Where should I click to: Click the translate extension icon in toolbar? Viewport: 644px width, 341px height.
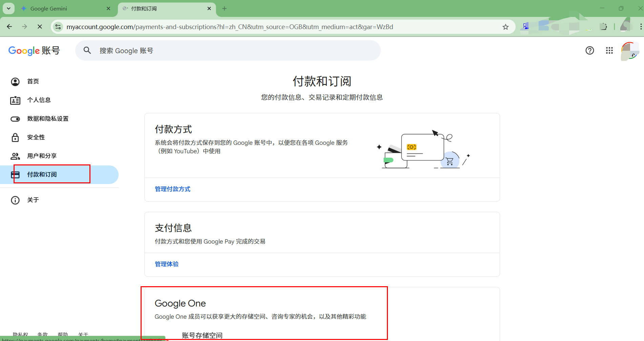click(526, 26)
